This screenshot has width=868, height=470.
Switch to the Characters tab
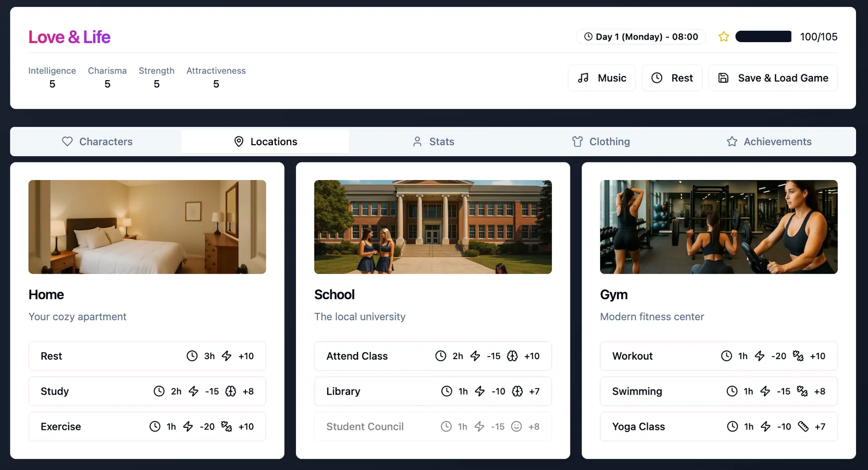(x=97, y=142)
